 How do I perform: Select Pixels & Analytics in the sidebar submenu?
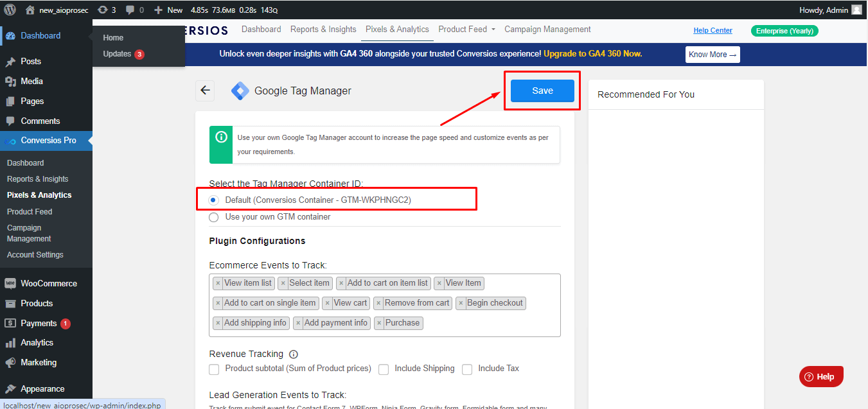39,195
